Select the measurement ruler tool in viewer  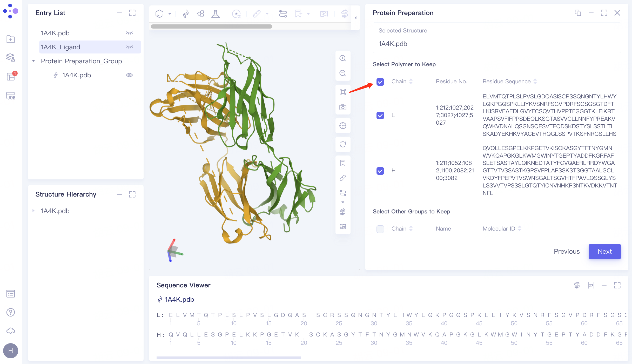[x=343, y=178]
